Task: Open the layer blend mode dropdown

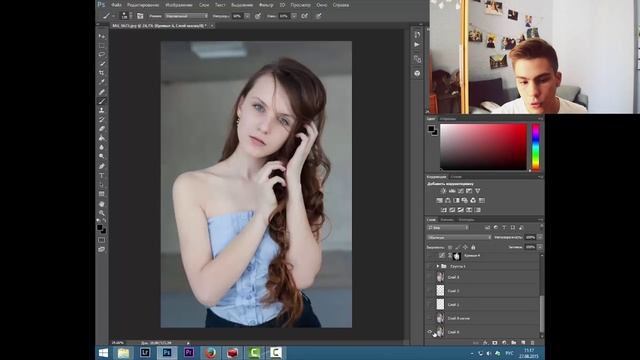Action: [459, 237]
